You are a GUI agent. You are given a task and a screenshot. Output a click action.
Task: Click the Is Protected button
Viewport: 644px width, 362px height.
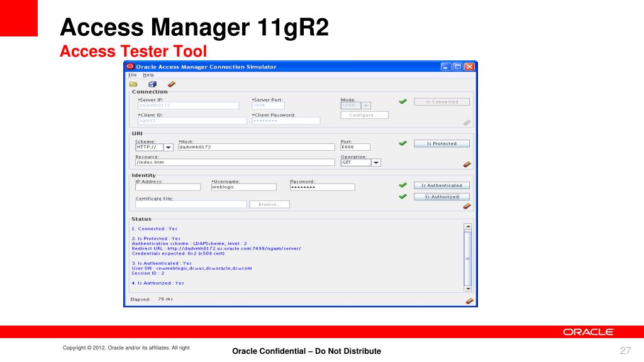pyautogui.click(x=441, y=144)
